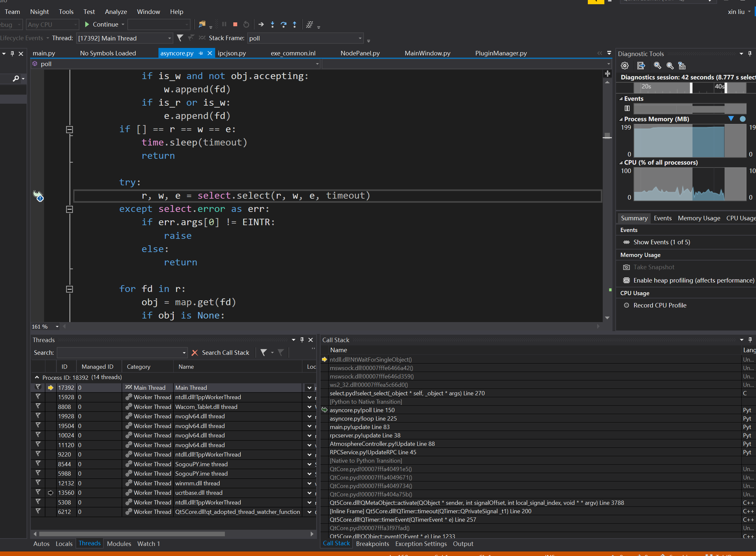
Task: Click the Step Into icon
Action: (272, 24)
